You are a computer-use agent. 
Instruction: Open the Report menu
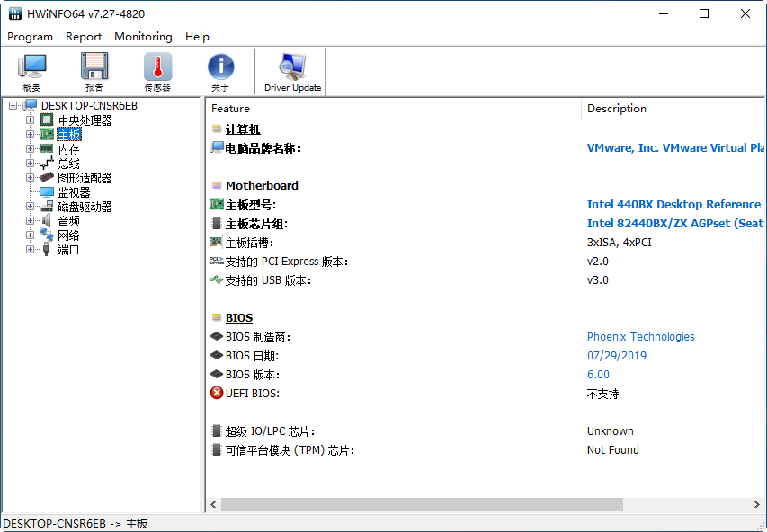click(84, 37)
